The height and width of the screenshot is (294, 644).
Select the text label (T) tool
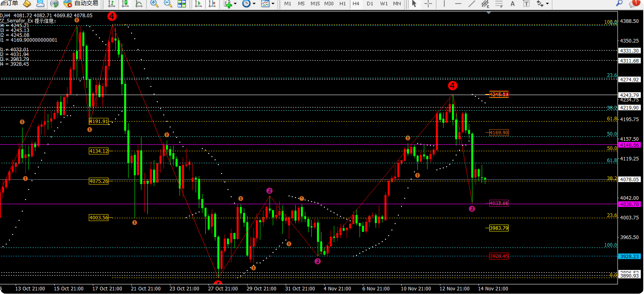526,4
